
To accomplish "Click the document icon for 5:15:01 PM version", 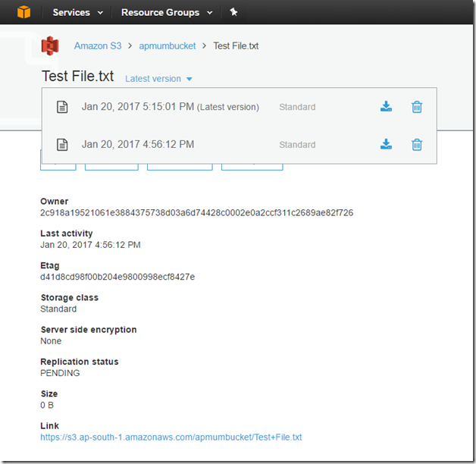I will (62, 107).
